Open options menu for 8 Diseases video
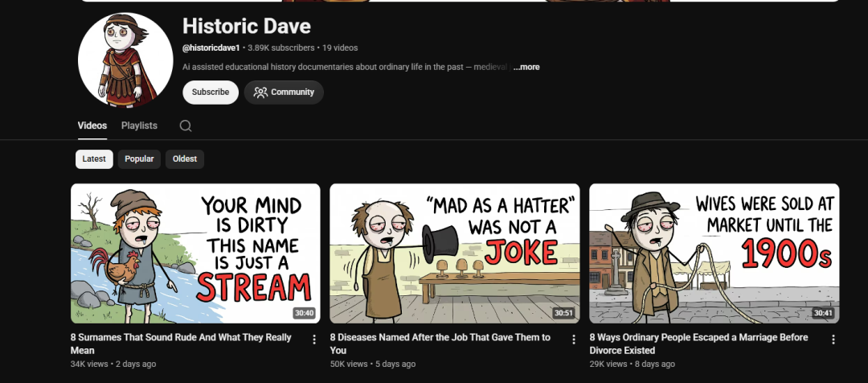This screenshot has height=383, width=868. click(x=574, y=340)
